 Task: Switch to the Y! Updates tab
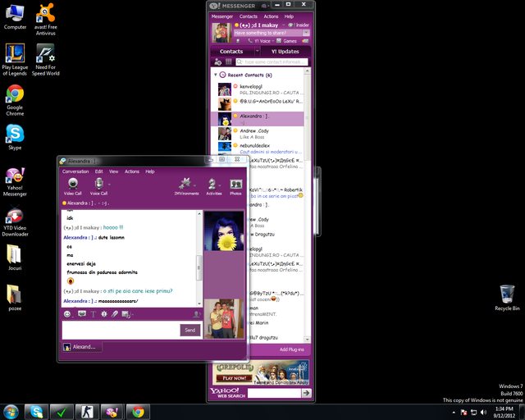(285, 51)
